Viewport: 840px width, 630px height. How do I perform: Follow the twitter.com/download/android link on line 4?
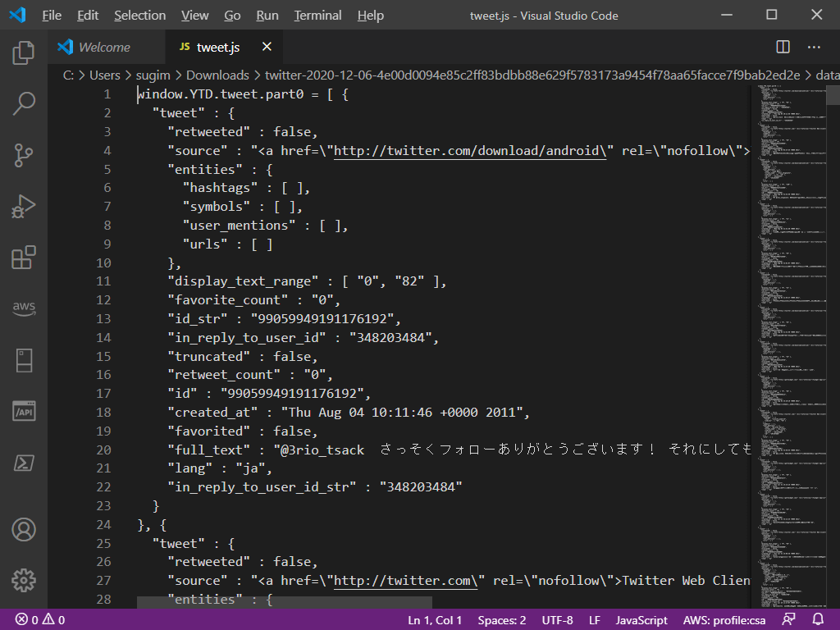[x=470, y=151]
